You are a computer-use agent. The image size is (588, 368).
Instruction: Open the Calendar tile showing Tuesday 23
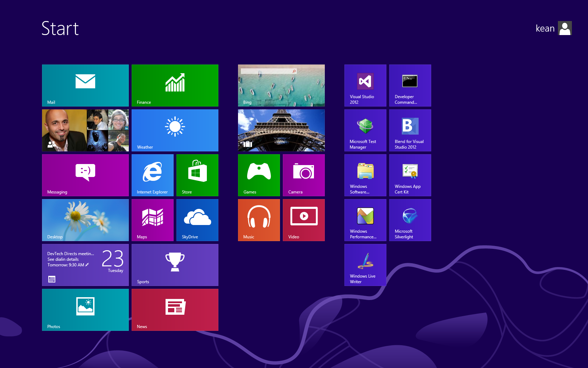pyautogui.click(x=85, y=265)
